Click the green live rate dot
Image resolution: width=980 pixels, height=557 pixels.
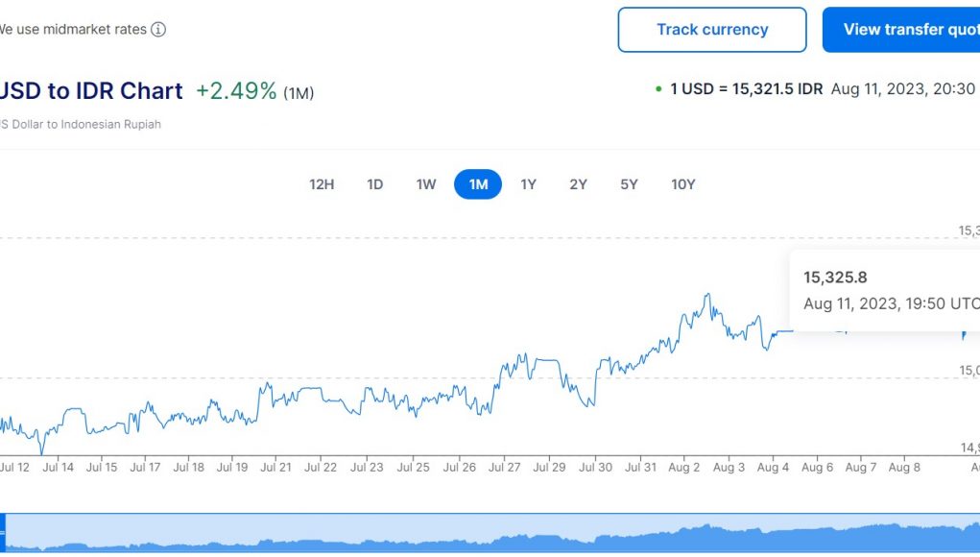tap(658, 89)
